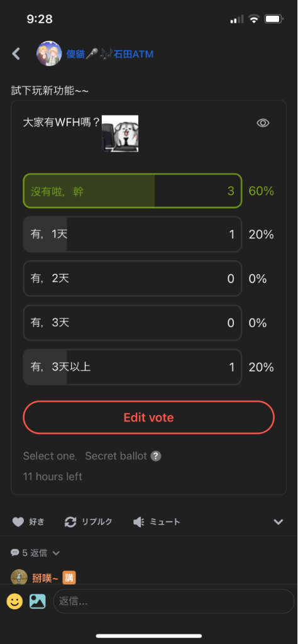The height and width of the screenshot is (644, 298).
Task: Tap the back arrow icon
Action: click(16, 54)
